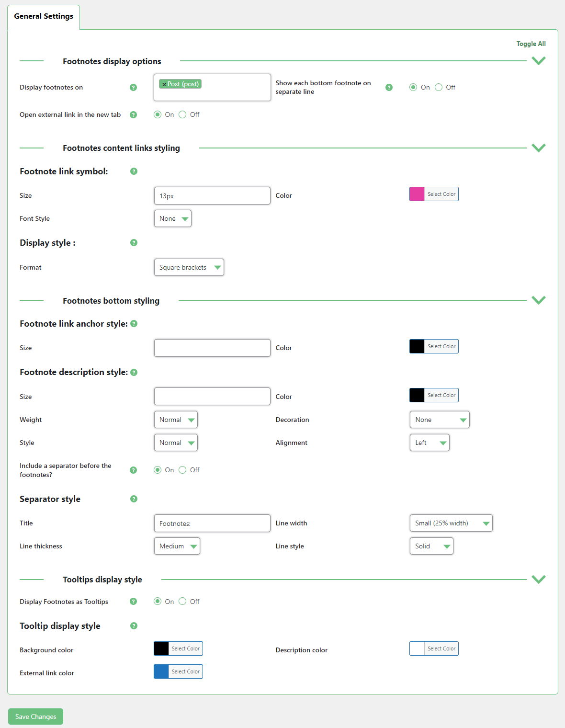
Task: Click the separator Title input field
Action: click(212, 523)
